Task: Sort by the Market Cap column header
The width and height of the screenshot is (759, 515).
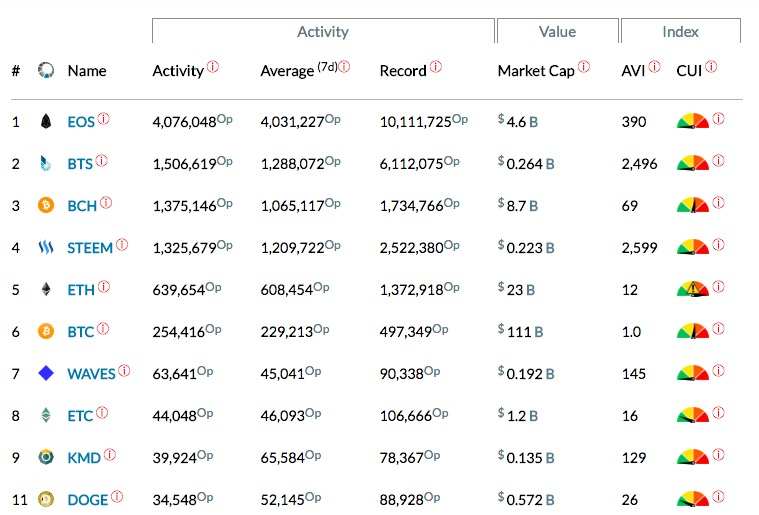Action: 536,71
